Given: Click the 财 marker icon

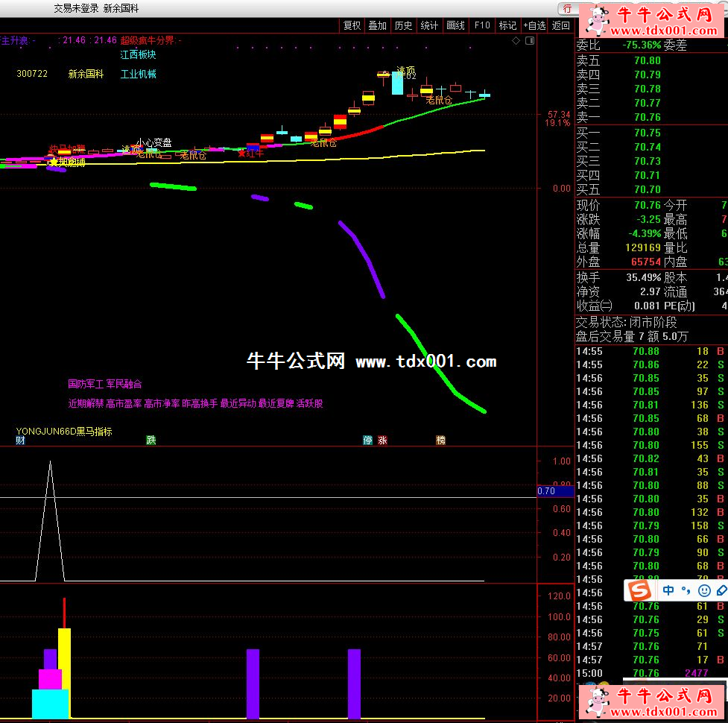Looking at the screenshot, I should click(20, 441).
